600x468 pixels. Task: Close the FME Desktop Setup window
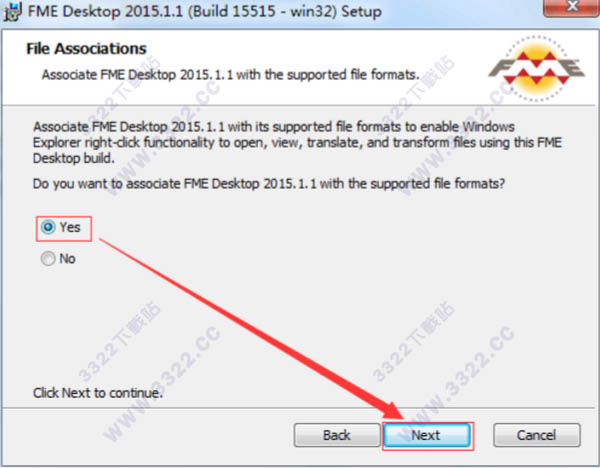click(572, 7)
